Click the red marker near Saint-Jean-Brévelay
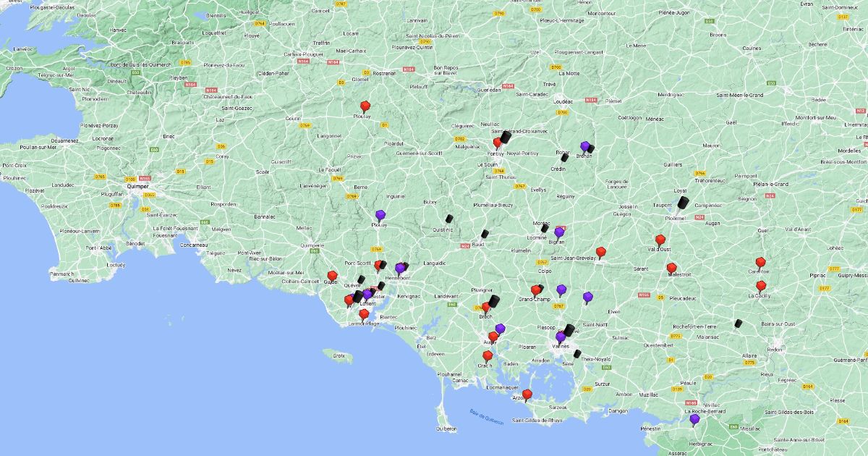The height and width of the screenshot is (456, 868). 600,252
